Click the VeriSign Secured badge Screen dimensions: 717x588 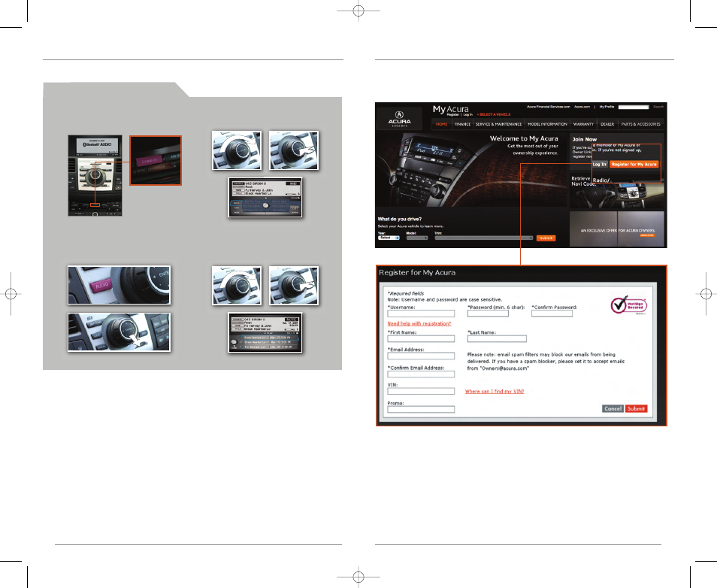tap(629, 305)
